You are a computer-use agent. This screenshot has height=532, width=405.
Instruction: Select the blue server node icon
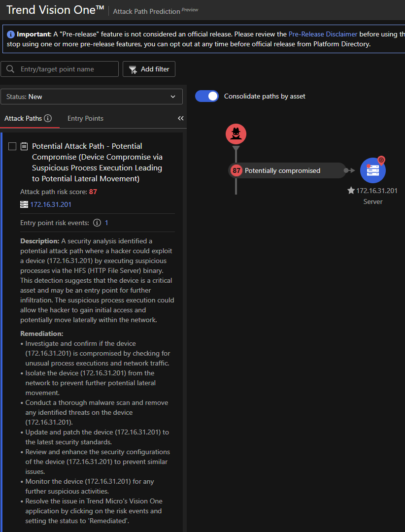[373, 170]
